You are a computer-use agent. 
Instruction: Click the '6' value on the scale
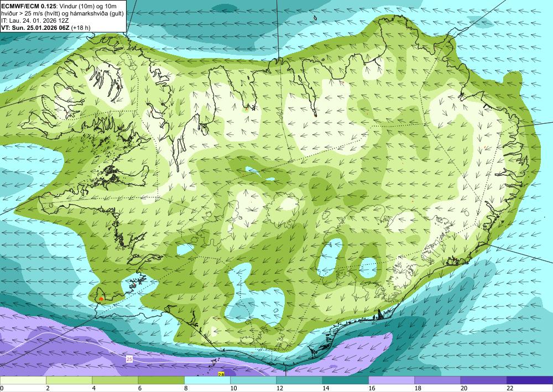(x=140, y=388)
